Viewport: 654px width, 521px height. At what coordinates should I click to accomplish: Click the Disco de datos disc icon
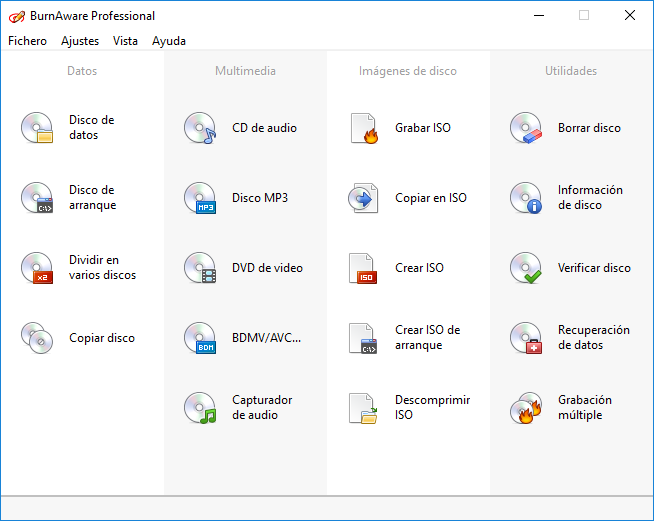pos(37,128)
